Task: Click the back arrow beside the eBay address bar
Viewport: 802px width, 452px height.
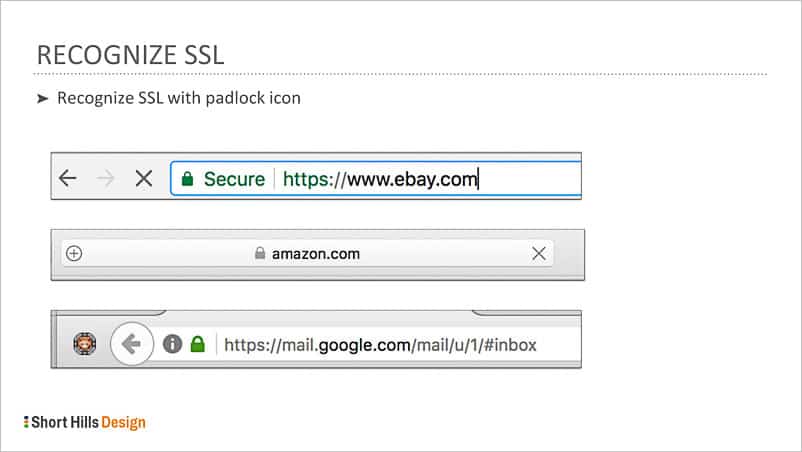Action: pos(67,179)
